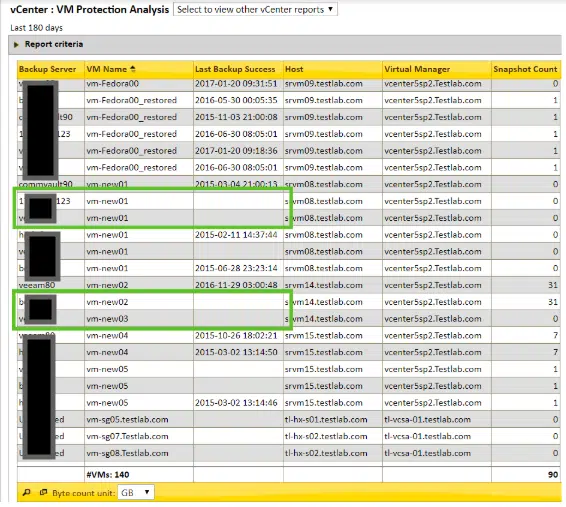Open the other vCenter reports dropdown

(x=255, y=9)
